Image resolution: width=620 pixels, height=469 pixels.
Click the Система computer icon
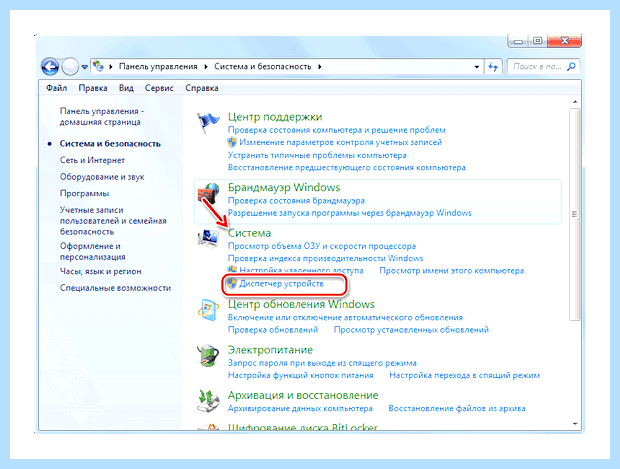pyautogui.click(x=208, y=238)
